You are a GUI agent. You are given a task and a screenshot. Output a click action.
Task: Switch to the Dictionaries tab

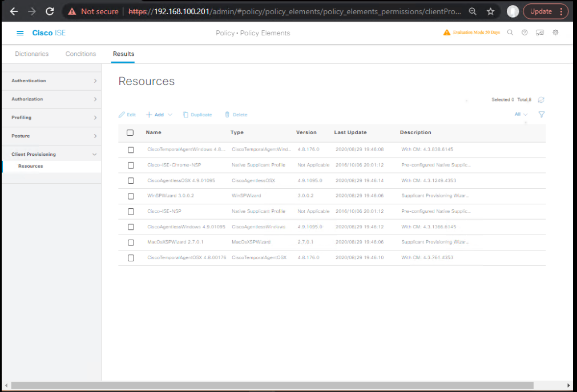tap(31, 54)
